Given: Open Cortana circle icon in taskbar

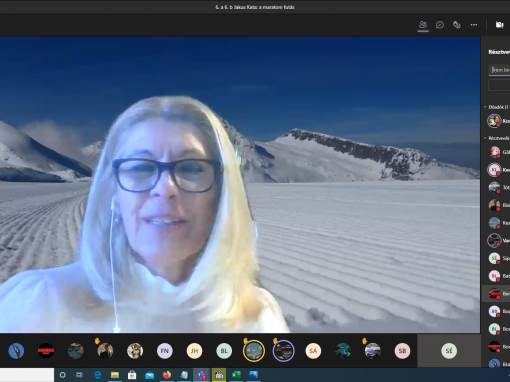Looking at the screenshot, I should point(62,375).
